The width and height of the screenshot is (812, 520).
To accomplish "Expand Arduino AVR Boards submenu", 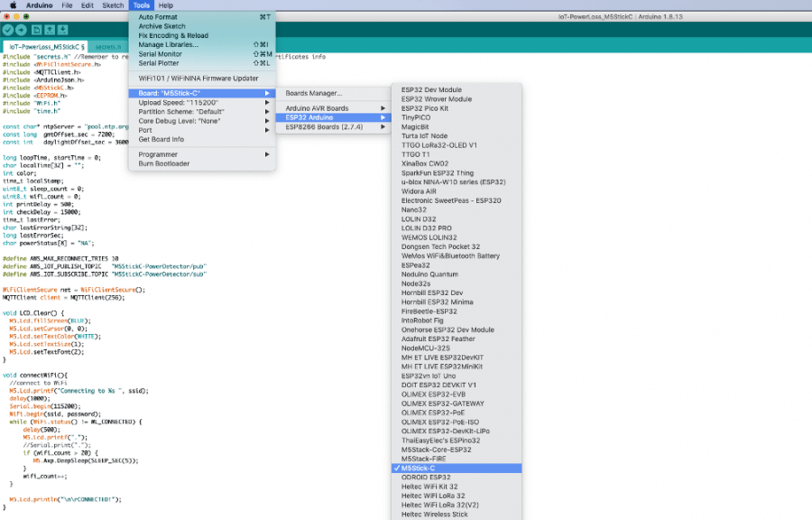I will point(334,108).
